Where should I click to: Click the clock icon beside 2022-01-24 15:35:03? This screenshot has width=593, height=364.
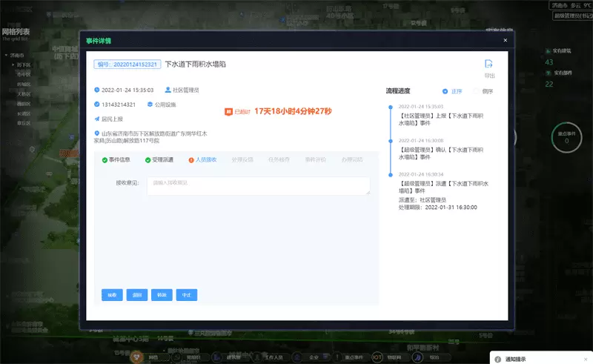(x=97, y=90)
